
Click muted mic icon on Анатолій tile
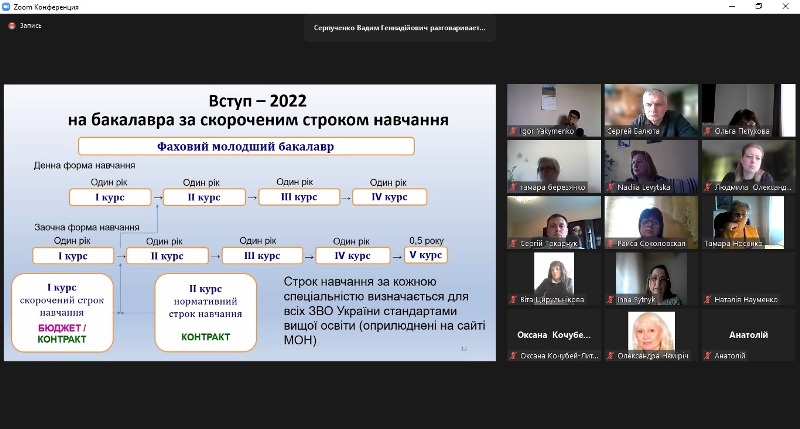click(708, 356)
